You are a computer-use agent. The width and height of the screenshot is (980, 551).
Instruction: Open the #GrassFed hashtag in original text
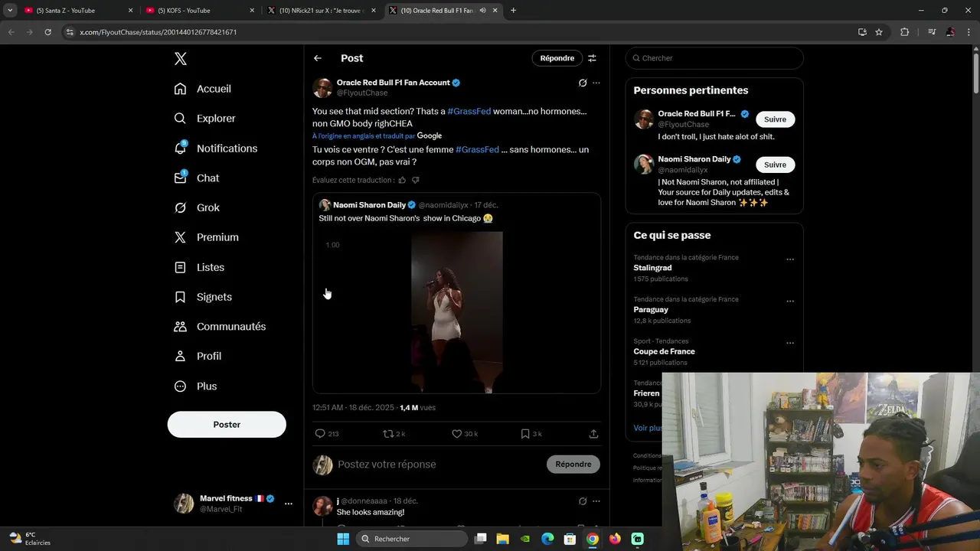click(x=469, y=111)
